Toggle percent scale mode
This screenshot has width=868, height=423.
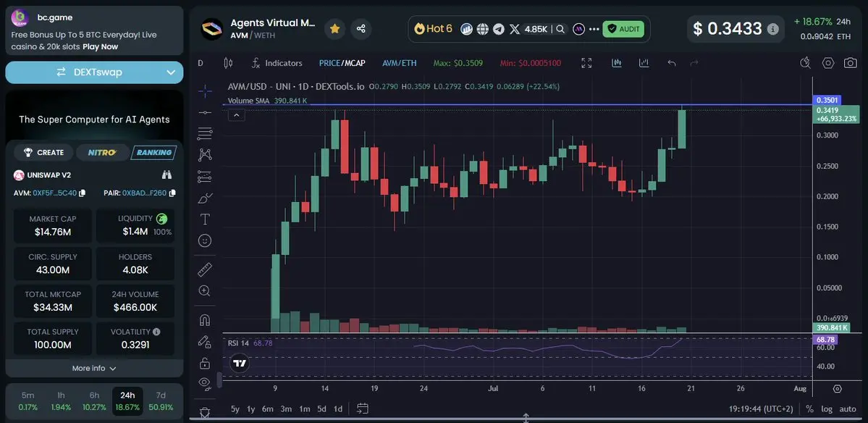click(x=809, y=409)
